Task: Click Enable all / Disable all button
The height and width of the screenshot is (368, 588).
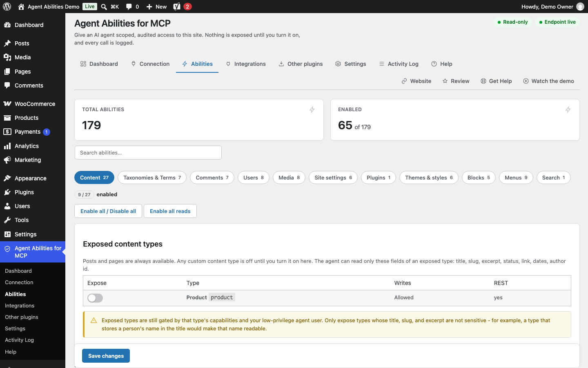Action: [108, 211]
